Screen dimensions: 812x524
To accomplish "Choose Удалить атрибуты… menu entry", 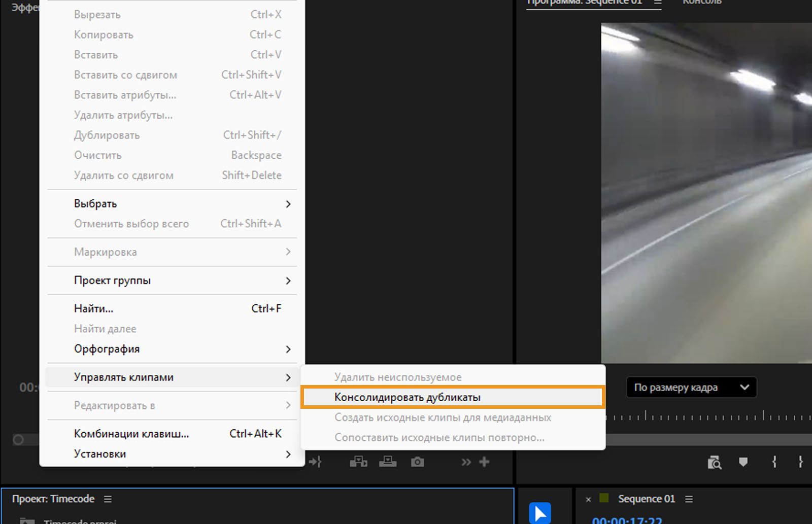I will (x=172, y=115).
